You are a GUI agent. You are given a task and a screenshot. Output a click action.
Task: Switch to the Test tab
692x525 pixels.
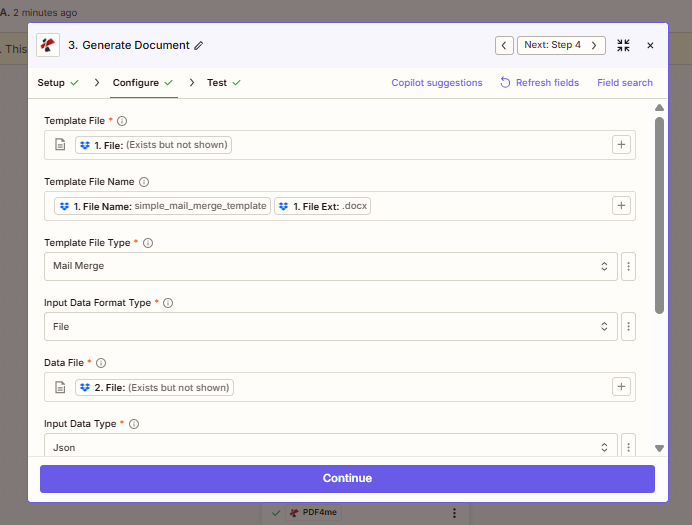point(217,83)
